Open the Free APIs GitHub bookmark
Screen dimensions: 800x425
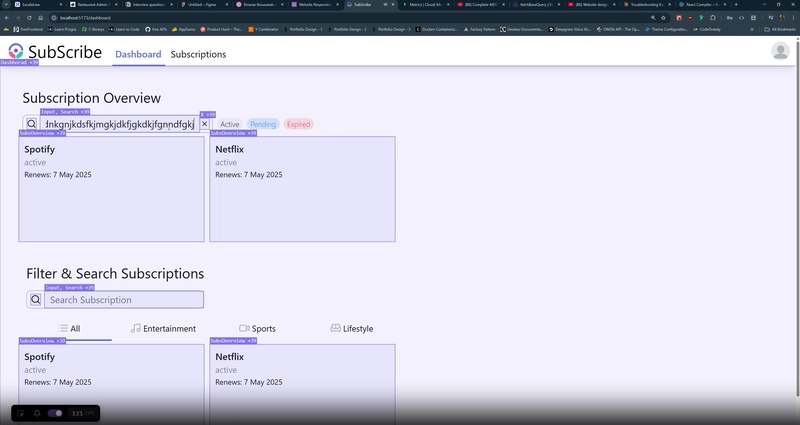coord(156,29)
